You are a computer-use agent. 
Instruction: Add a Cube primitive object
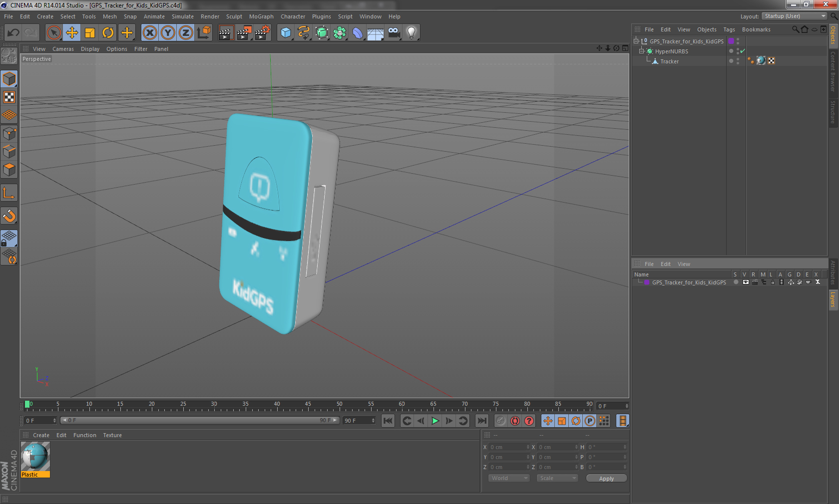[x=286, y=33]
